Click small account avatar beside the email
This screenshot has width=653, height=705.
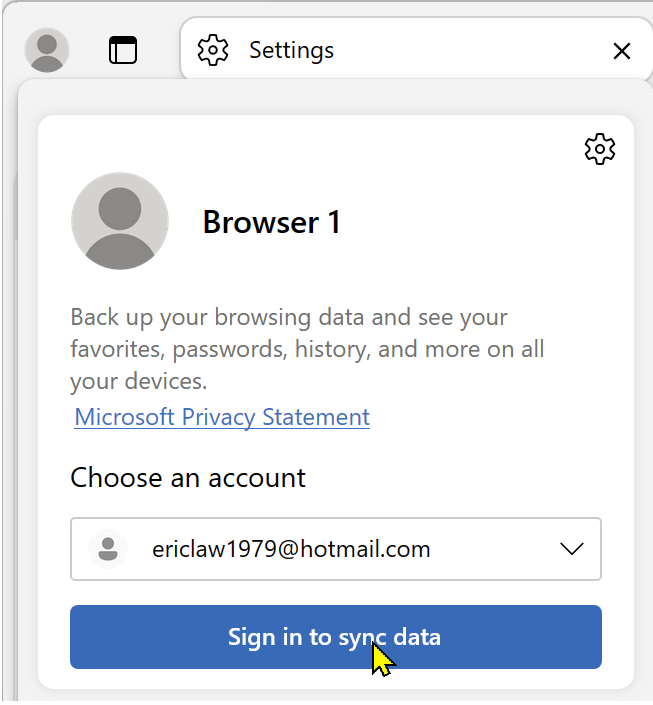pyautogui.click(x=108, y=549)
